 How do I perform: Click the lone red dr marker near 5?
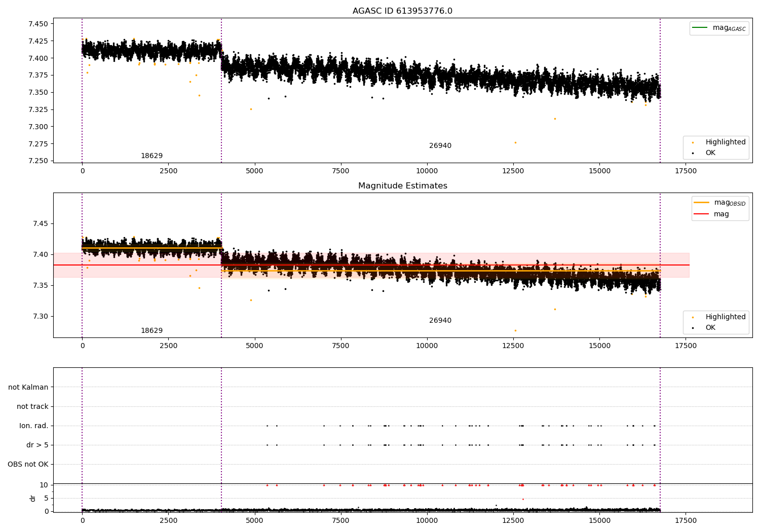tap(523, 499)
